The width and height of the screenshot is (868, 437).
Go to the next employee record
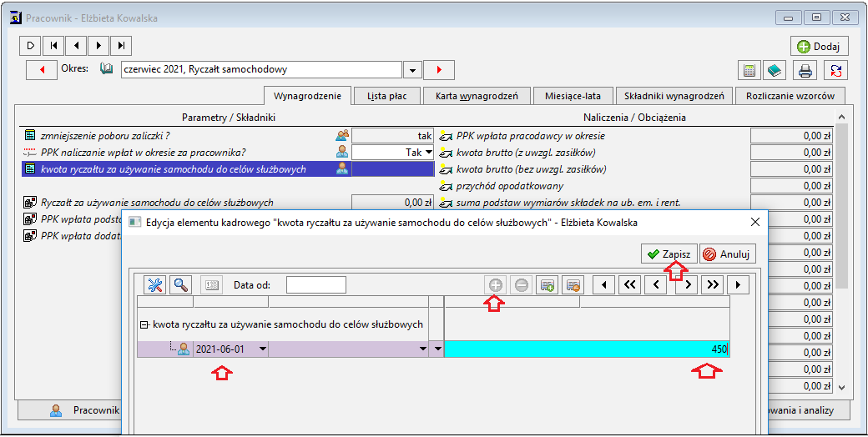point(98,45)
